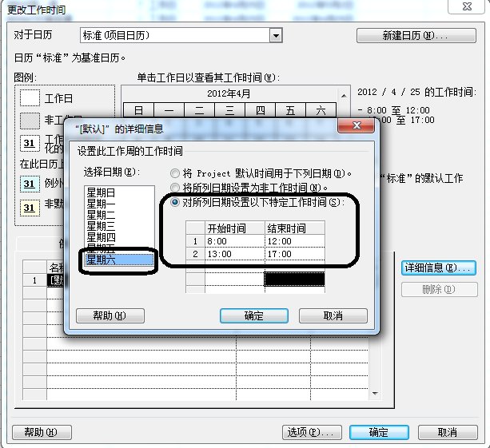This screenshot has height=448, width=490.
Task: Click row 1 header of the exceptions table
Action: click(x=34, y=280)
